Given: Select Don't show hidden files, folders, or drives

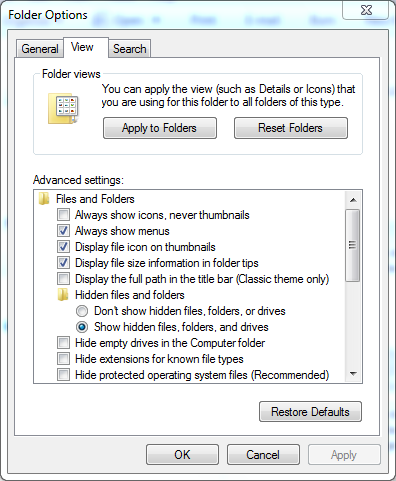Looking at the screenshot, I should pos(82,311).
